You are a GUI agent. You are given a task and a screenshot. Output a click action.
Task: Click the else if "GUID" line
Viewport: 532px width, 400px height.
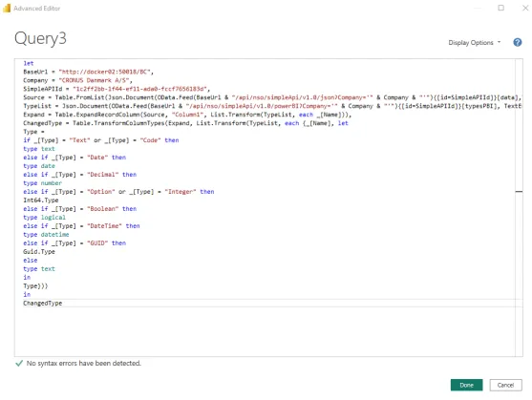pyautogui.click(x=74, y=243)
